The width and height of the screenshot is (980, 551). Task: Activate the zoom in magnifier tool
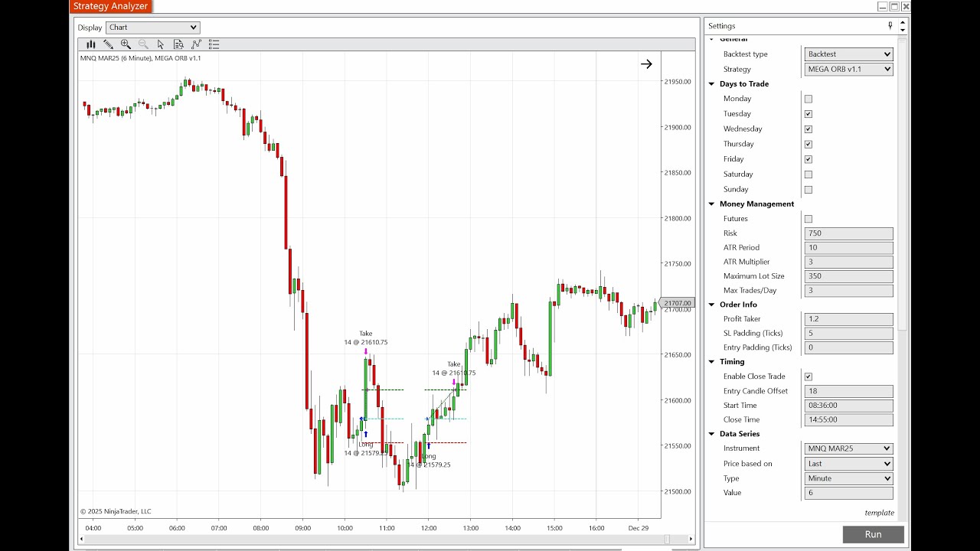(126, 44)
